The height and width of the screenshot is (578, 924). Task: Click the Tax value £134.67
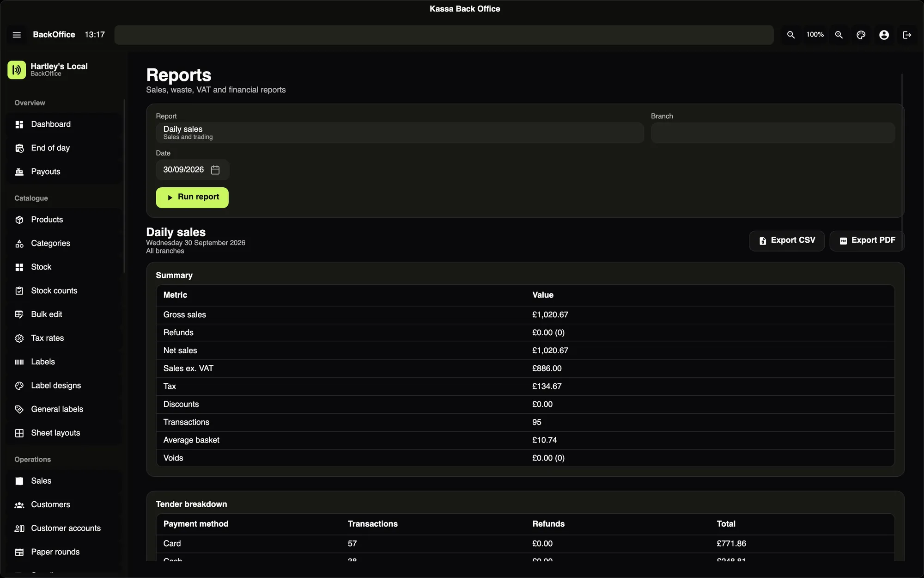(547, 387)
